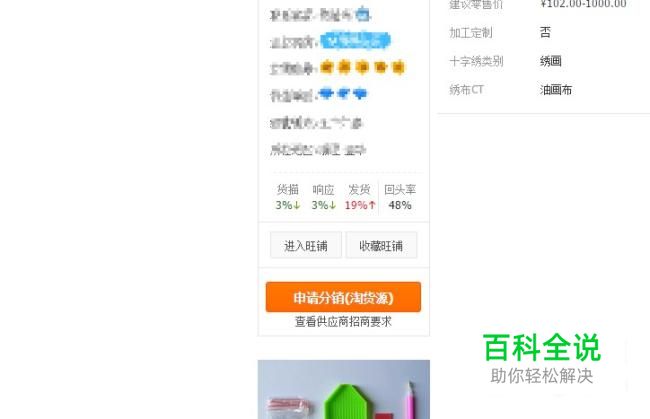The height and width of the screenshot is (419, 650).
Task: Click the 进入旺铺 button
Action: click(x=306, y=245)
